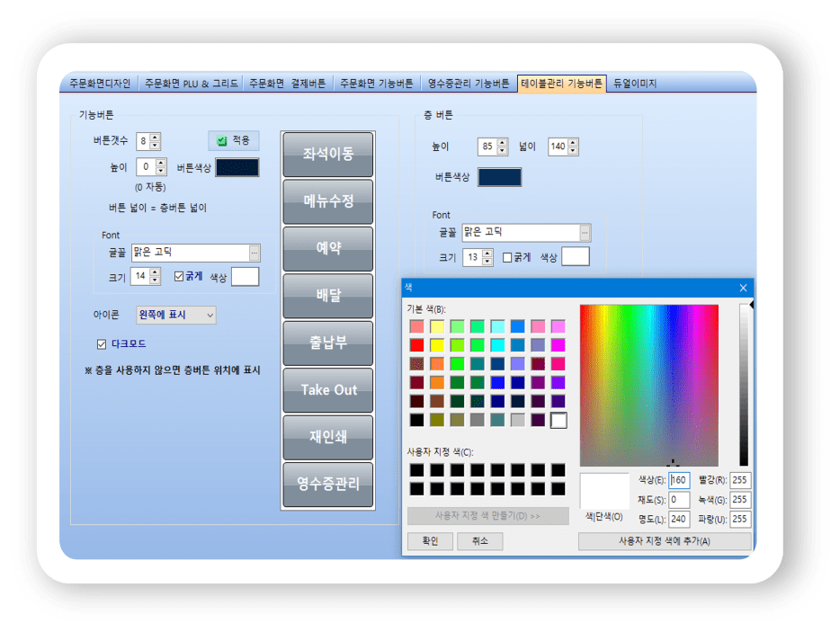Switch to the 주문화면디자인 tab

(x=100, y=84)
